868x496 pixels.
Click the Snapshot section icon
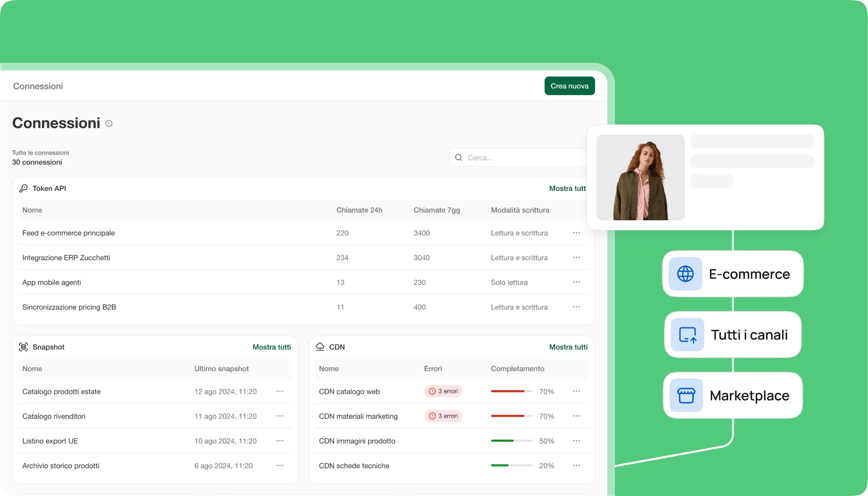click(24, 347)
